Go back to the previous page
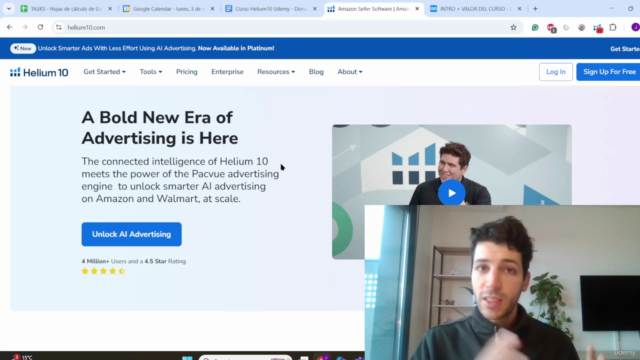The image size is (640, 360). point(9,27)
